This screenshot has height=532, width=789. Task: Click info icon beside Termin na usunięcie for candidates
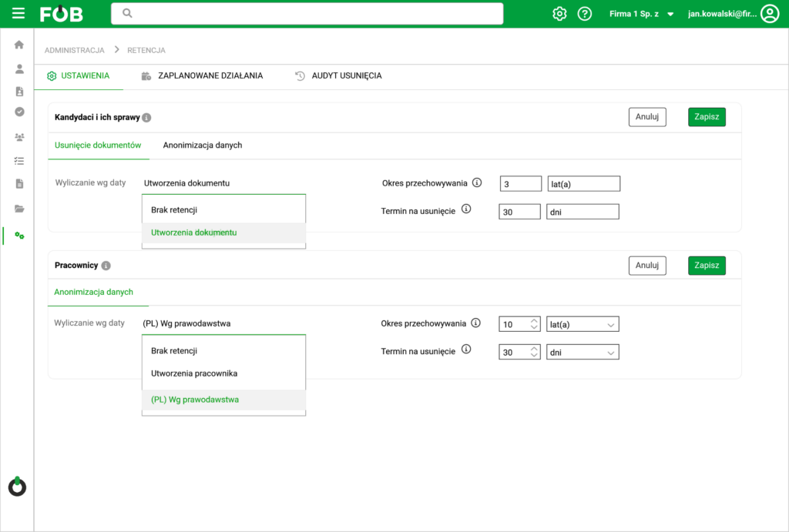[x=466, y=209]
